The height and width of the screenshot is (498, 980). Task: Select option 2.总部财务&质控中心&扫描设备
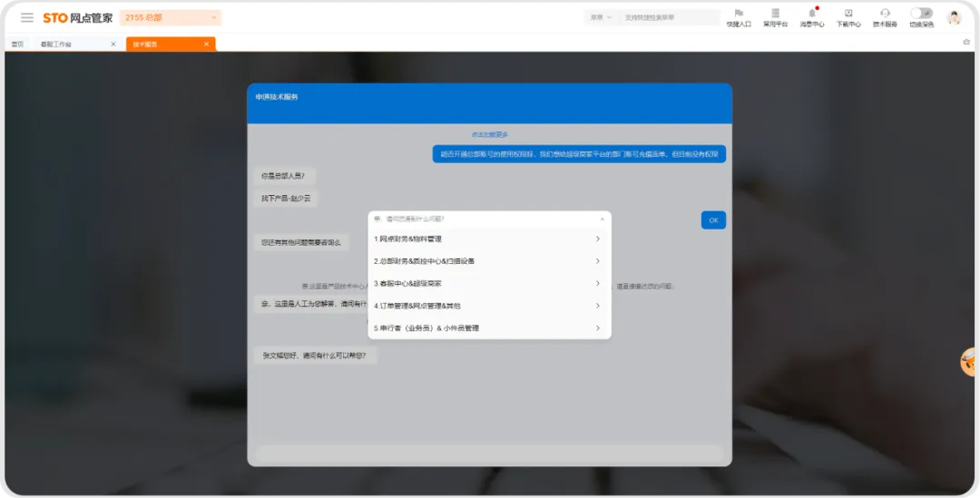coord(489,261)
